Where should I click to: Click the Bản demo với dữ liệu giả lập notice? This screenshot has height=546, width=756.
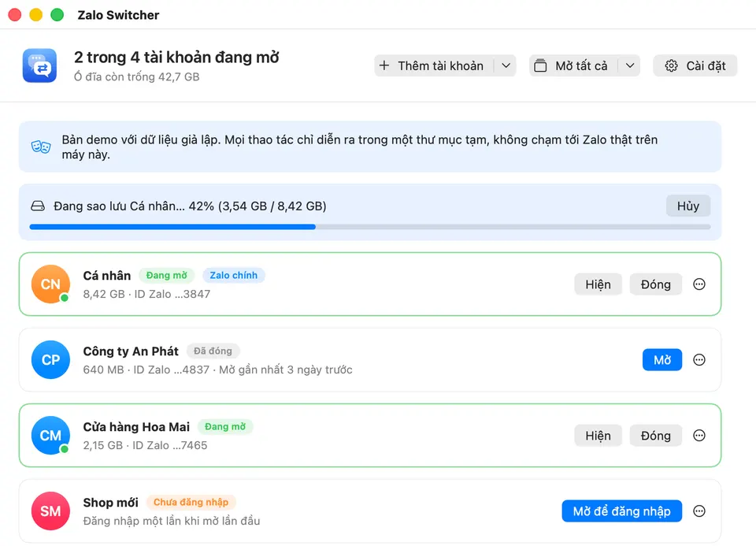(x=370, y=147)
